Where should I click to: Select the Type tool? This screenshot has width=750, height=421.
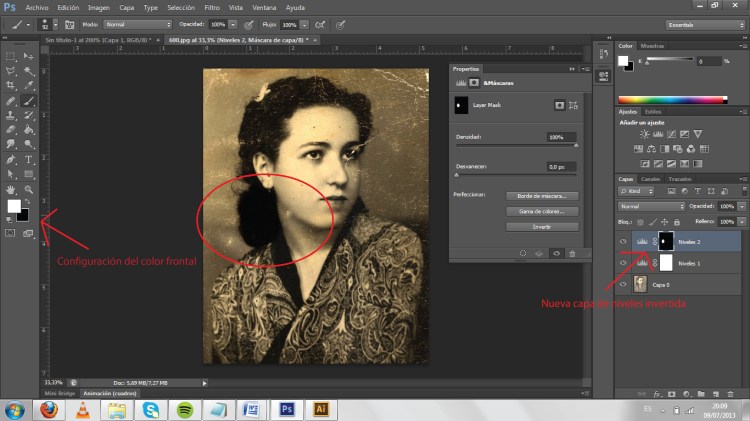coord(29,159)
